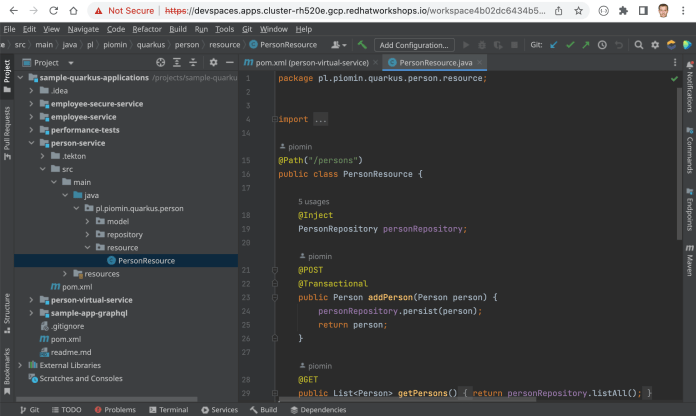Click the Add Configuration button

coord(413,45)
